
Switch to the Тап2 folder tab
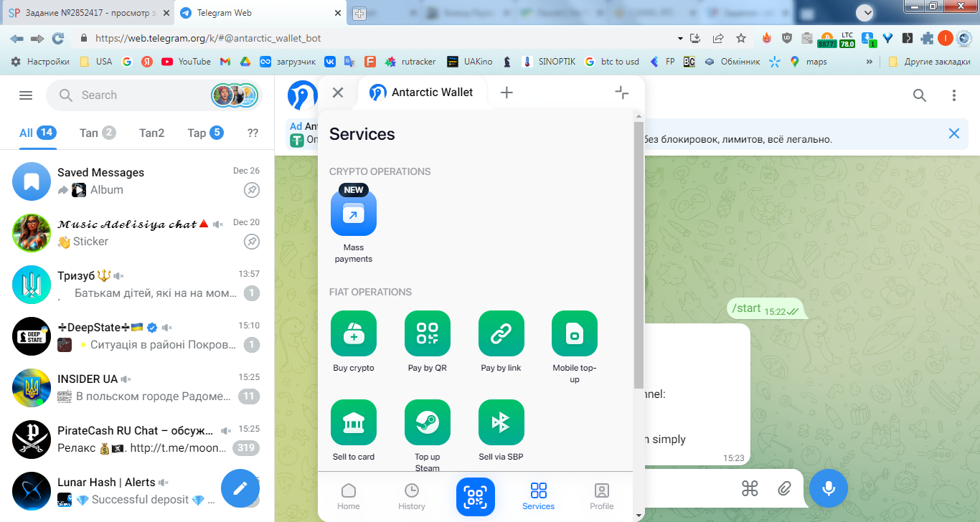(x=152, y=133)
